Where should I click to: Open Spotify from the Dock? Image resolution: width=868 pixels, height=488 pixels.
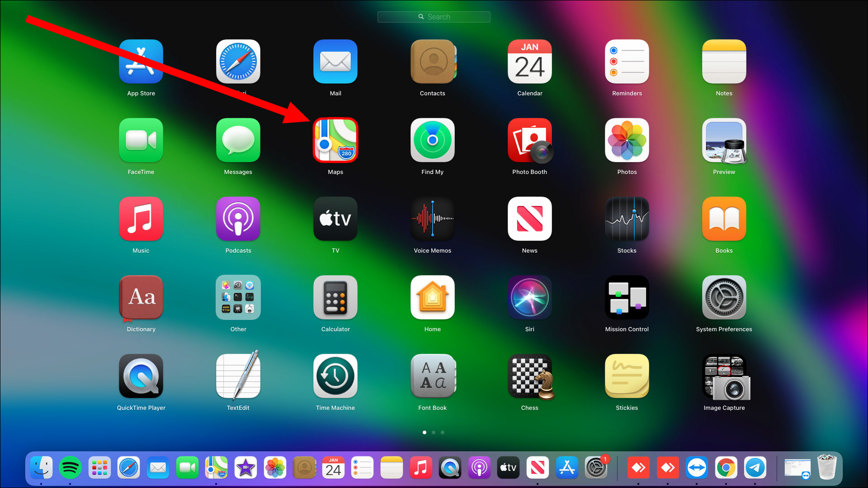(x=70, y=468)
